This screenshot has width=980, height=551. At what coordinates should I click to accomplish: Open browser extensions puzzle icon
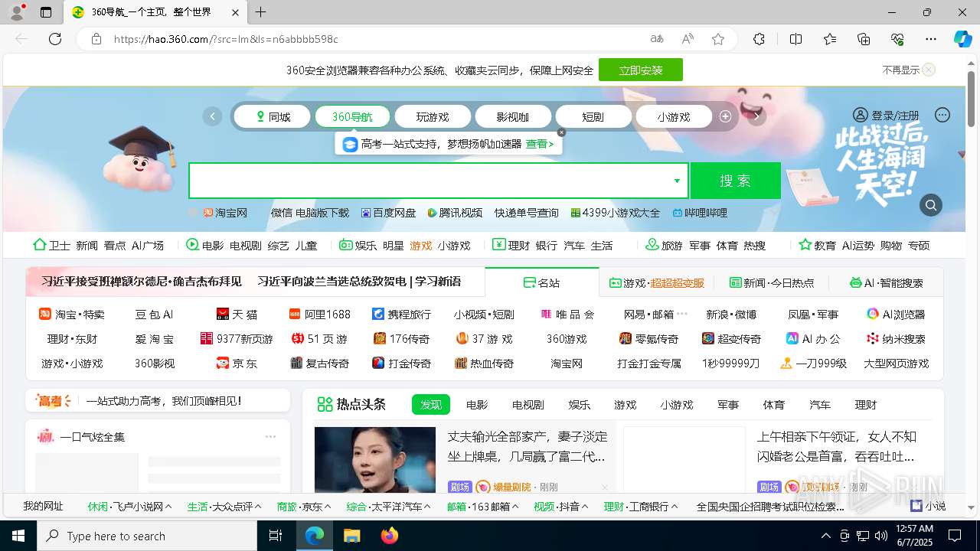[x=759, y=39]
